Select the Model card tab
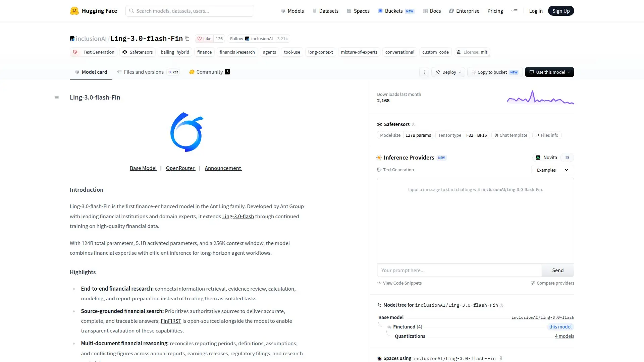This screenshot has width=644, height=362. [x=91, y=72]
